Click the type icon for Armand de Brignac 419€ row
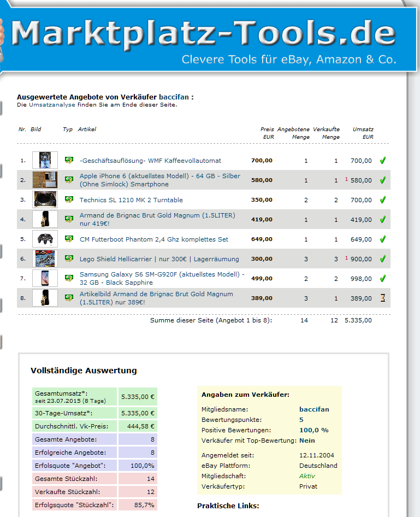 click(x=69, y=219)
